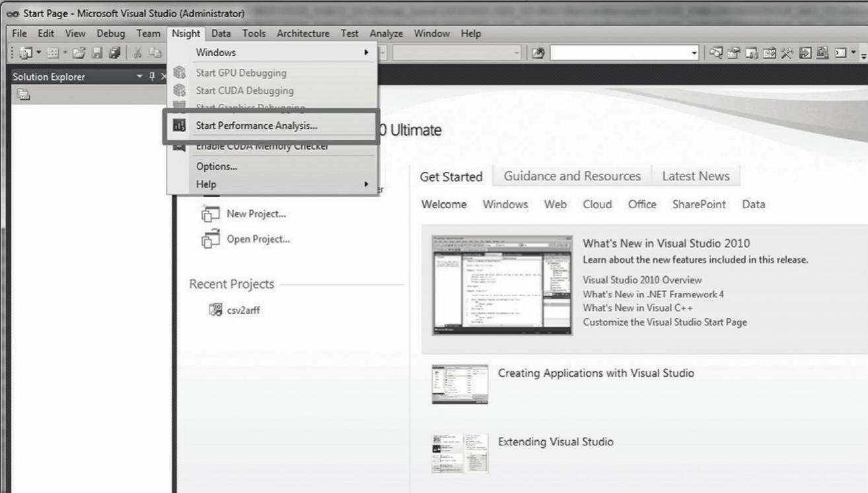Pin the Solution Explorer panel
This screenshot has width=868, height=493.
151,77
